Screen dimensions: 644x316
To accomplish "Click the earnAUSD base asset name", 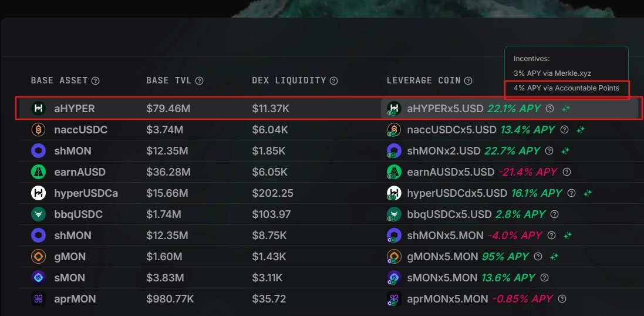I will point(80,172).
